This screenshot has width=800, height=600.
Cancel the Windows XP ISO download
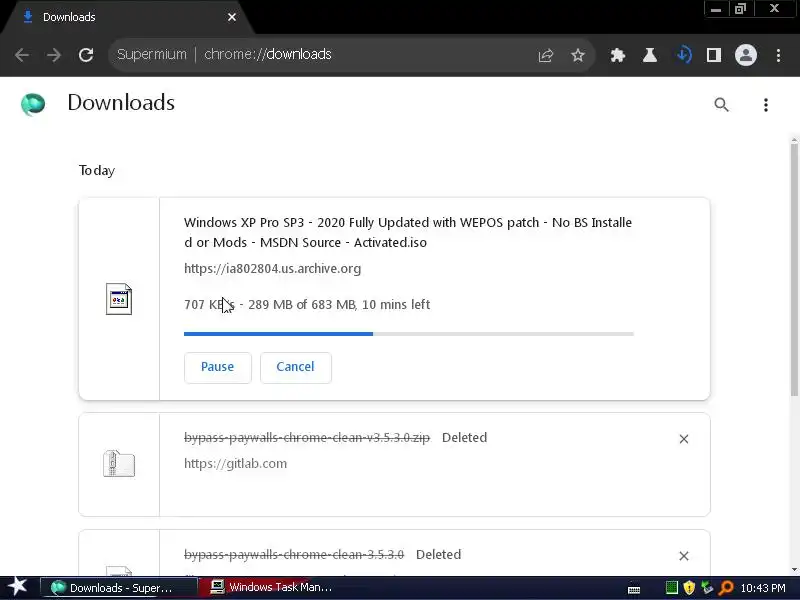295,367
